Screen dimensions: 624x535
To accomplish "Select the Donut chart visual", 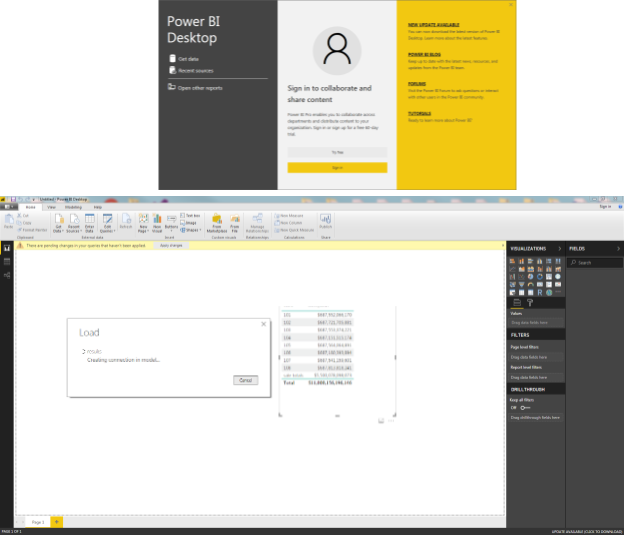I will coord(540,277).
